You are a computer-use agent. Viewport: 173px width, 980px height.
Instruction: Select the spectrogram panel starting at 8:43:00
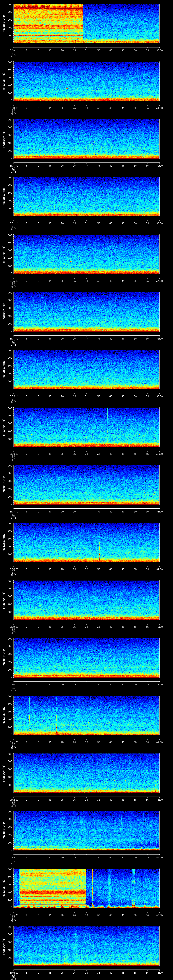86,831
